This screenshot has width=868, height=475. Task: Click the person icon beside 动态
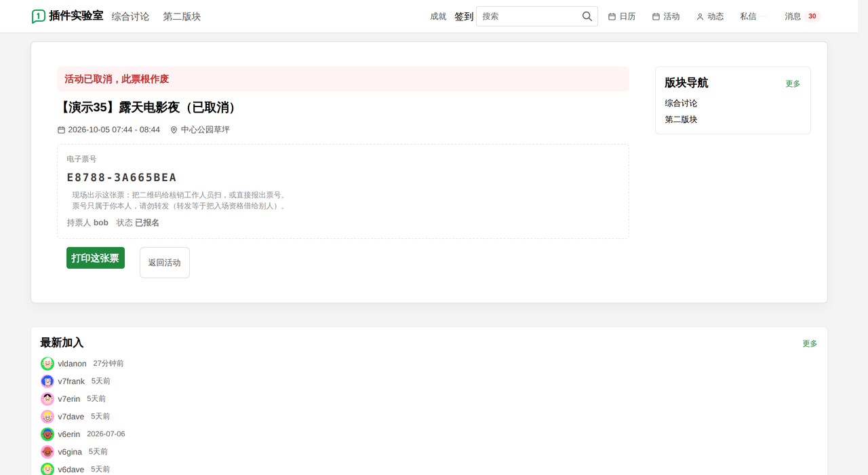coord(700,16)
